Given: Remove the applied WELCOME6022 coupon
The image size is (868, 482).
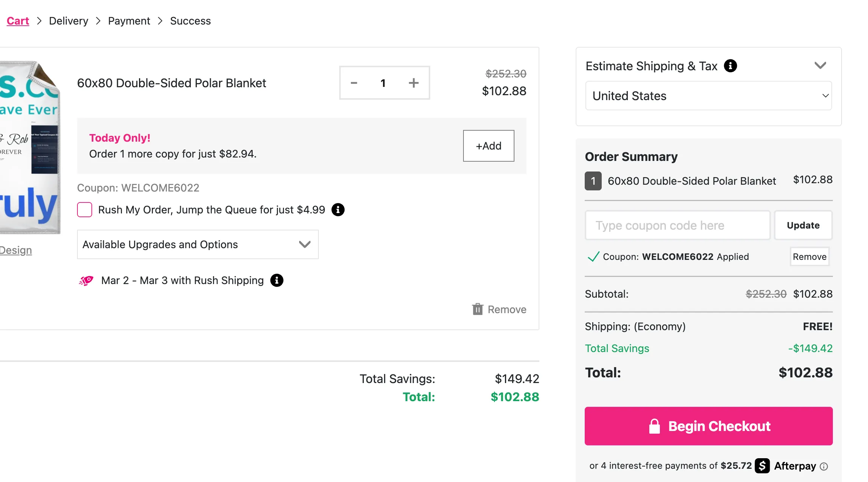Looking at the screenshot, I should tap(809, 257).
